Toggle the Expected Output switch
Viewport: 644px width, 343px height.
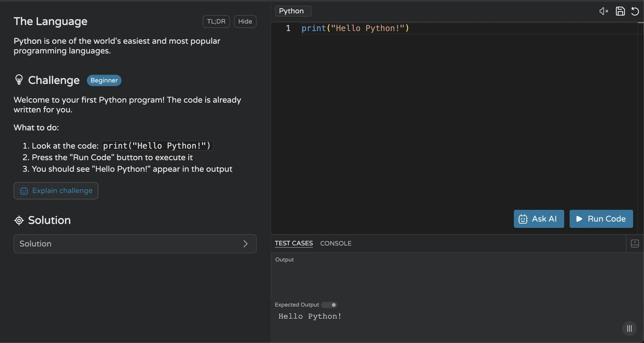(329, 305)
